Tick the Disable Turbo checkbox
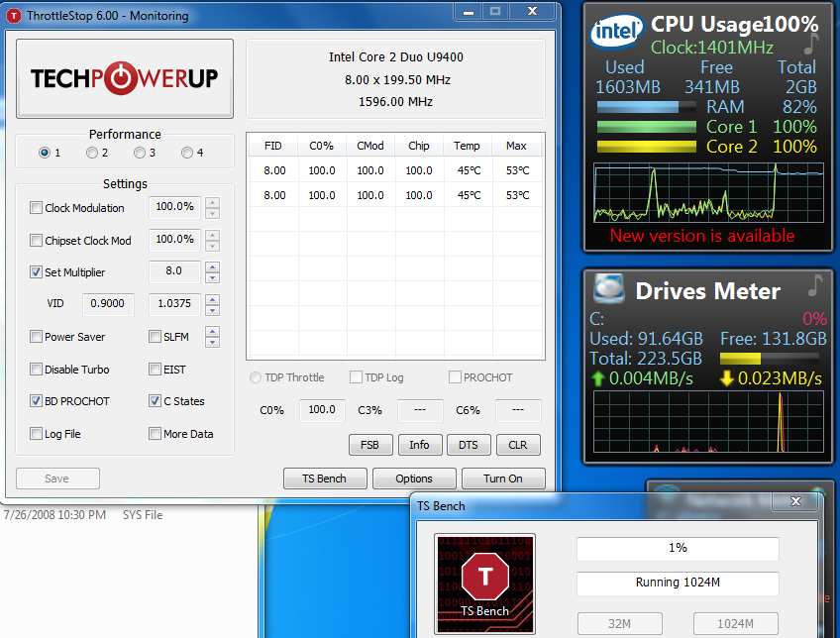 36,370
